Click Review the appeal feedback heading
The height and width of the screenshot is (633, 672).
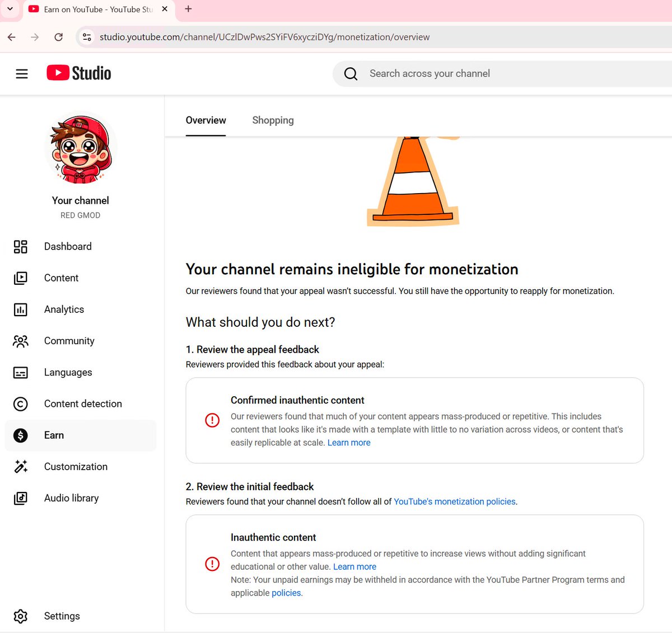253,350
